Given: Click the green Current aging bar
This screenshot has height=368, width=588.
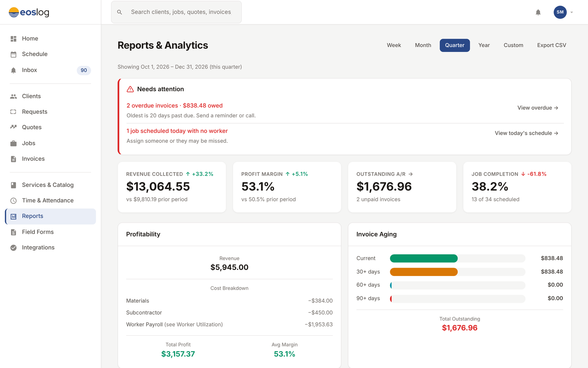Looking at the screenshot, I should click(x=424, y=258).
